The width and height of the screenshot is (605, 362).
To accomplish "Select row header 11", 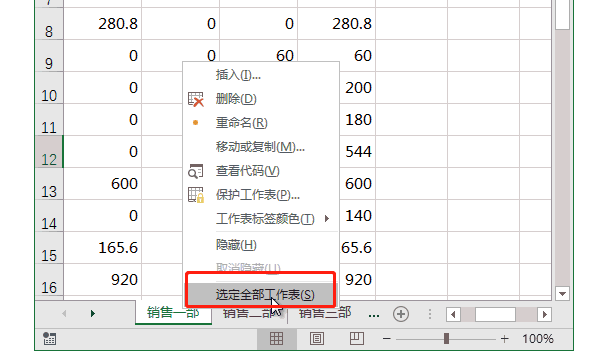I will (x=49, y=120).
